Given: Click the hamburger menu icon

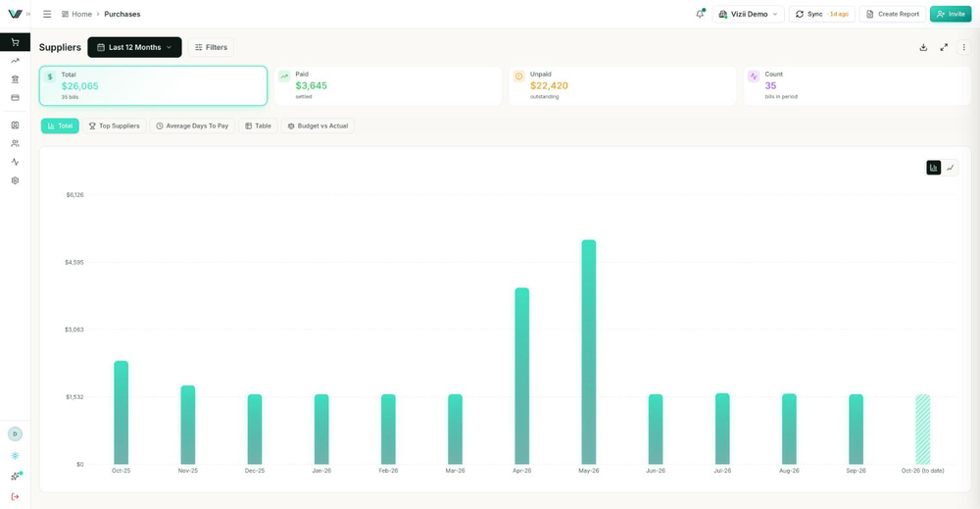Looking at the screenshot, I should (x=47, y=14).
